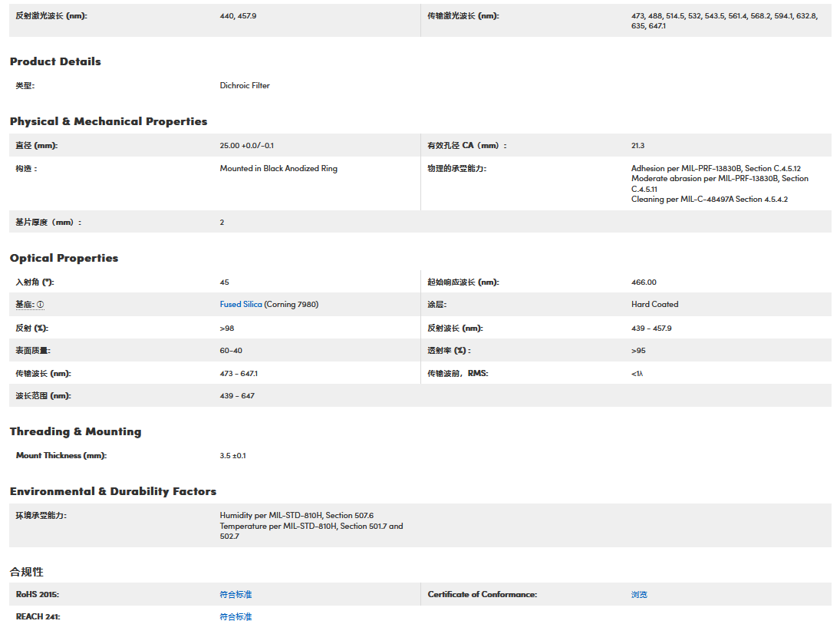Select the Mount Thickness (mm) label

click(x=61, y=456)
